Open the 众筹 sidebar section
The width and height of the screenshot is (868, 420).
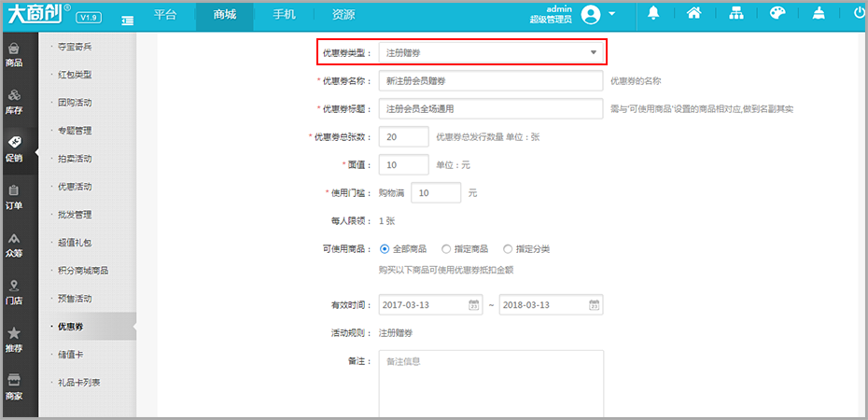point(14,245)
